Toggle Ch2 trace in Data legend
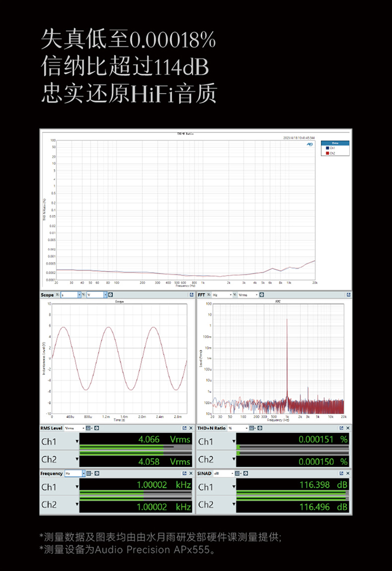392x571 pixels. coord(330,153)
